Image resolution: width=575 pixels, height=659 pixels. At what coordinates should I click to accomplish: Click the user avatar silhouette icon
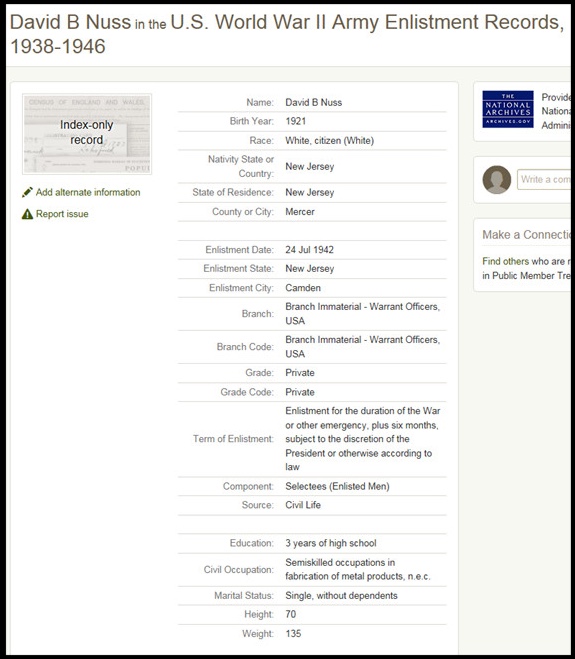pos(497,179)
